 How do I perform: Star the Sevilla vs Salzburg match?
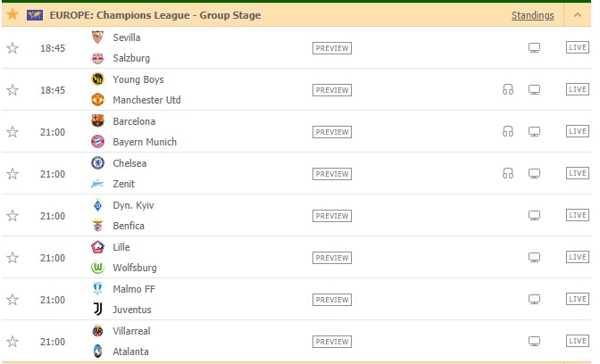pos(12,48)
